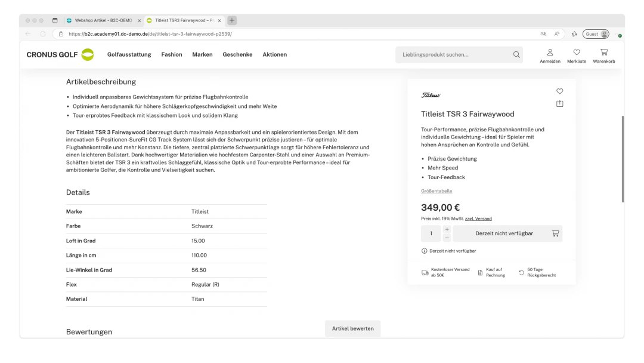Open the Merkliste heart icon in header
Screen dimensions: 644x363
[x=577, y=56]
